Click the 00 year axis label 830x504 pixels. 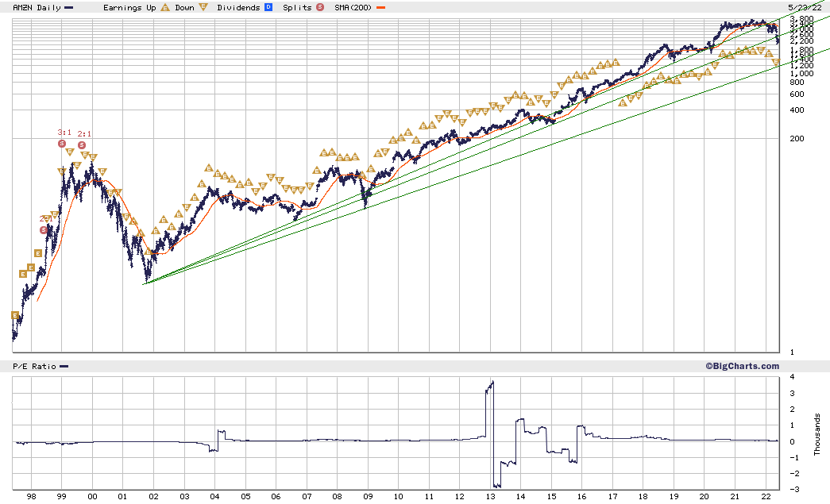click(x=92, y=497)
